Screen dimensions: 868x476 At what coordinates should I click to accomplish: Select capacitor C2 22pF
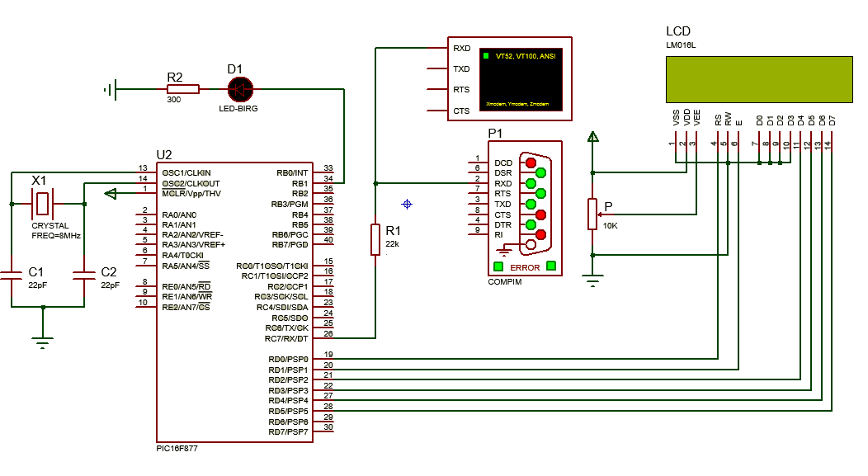(84, 276)
